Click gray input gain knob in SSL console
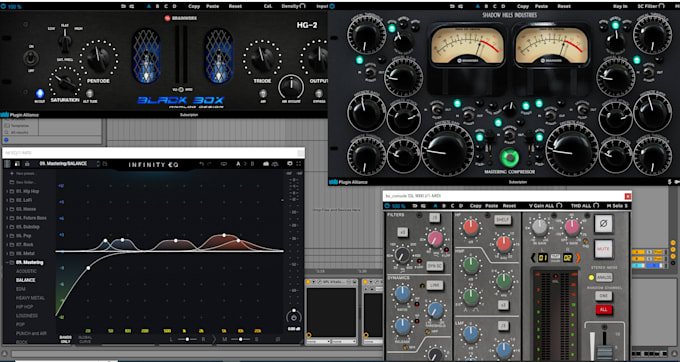This screenshot has width=680, height=362. point(539,227)
